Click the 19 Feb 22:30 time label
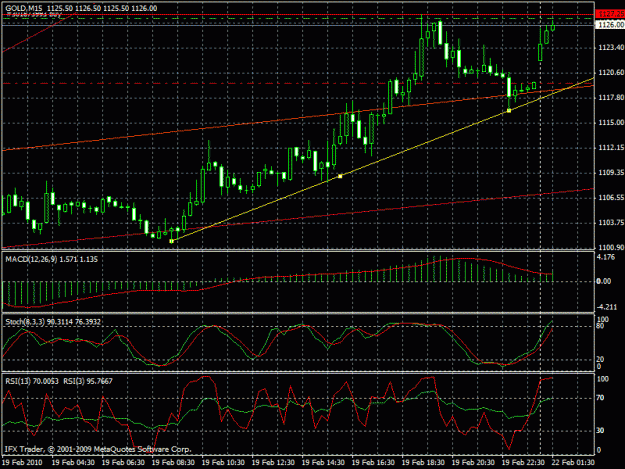This screenshot has width=625, height=469. (x=523, y=462)
